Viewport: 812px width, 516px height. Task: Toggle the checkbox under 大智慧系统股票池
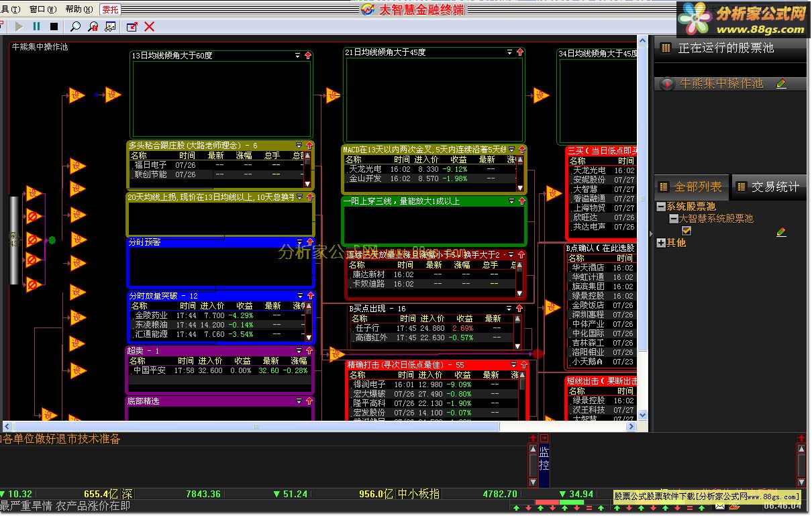click(687, 231)
